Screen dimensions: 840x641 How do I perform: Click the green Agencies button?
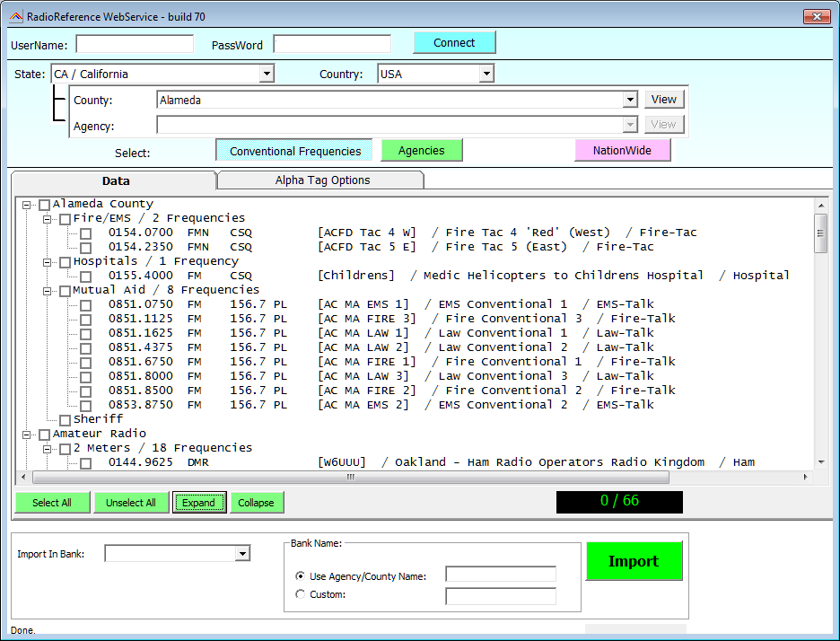coord(422,151)
